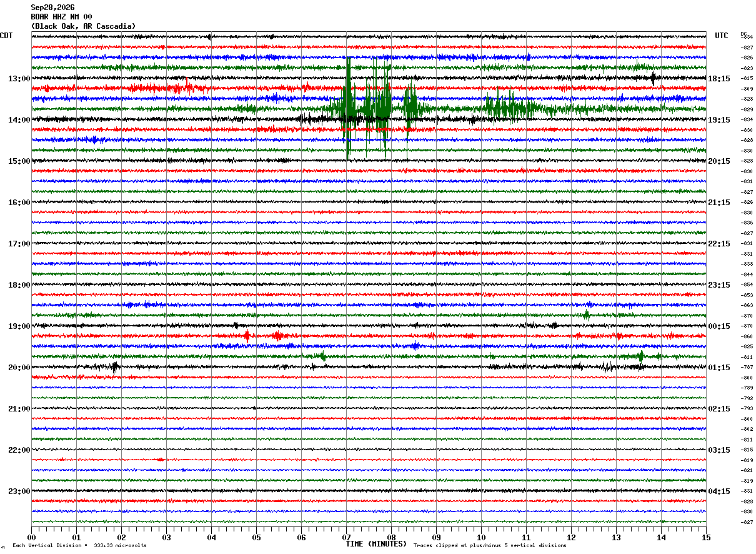Click the large green earthquake waveform burst
The image size is (756, 554).
click(369, 106)
